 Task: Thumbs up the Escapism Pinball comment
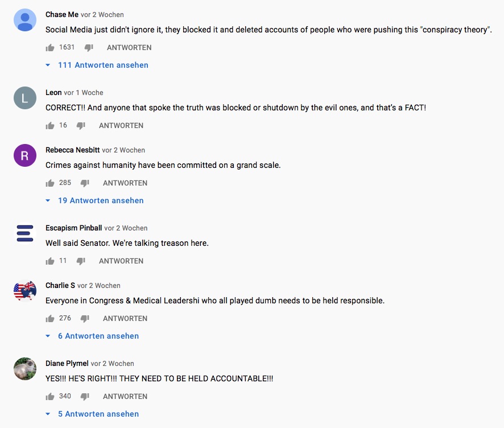50,261
